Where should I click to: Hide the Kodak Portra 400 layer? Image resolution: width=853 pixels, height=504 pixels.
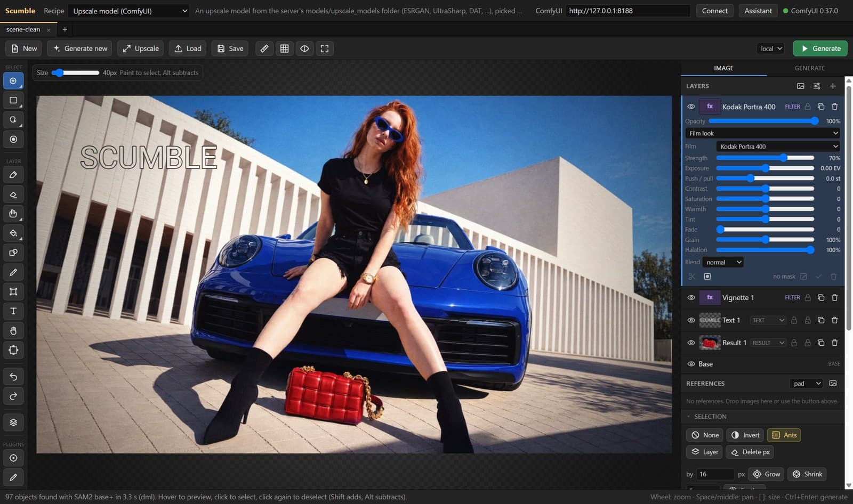coord(691,107)
